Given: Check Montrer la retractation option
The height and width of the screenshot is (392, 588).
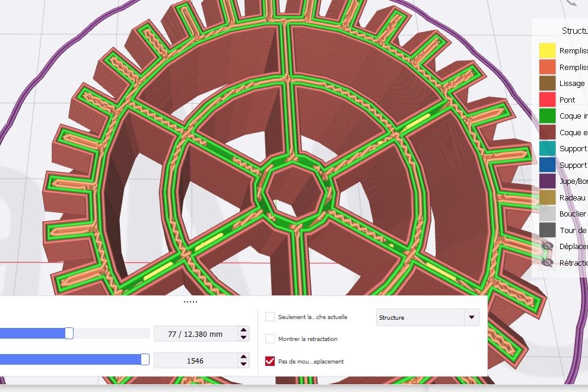Looking at the screenshot, I should point(270,339).
